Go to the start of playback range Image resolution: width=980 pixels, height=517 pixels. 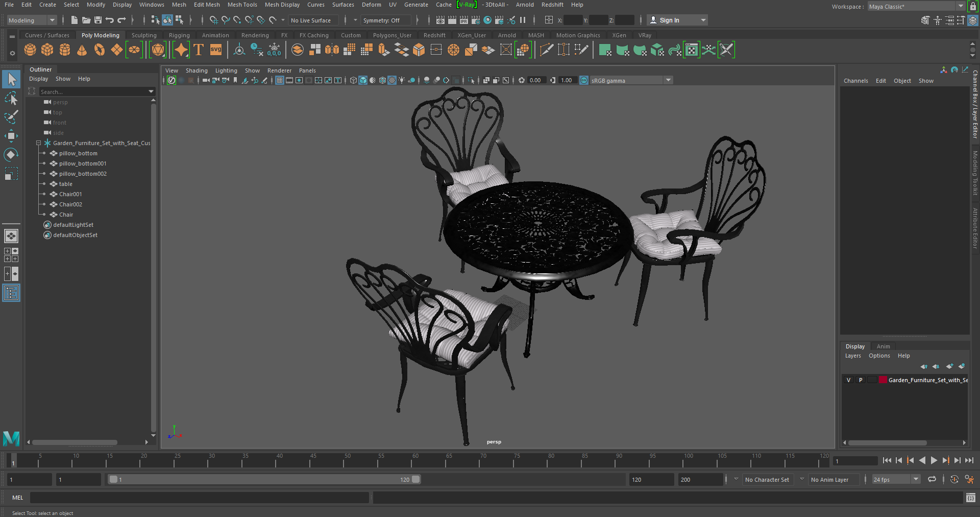pos(887,460)
